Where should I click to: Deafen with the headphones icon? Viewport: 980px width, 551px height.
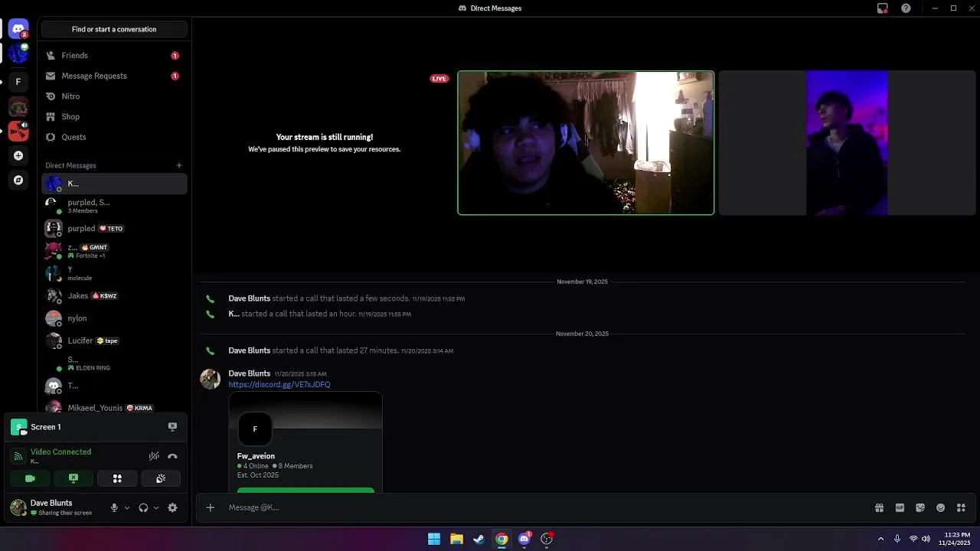coord(143,507)
